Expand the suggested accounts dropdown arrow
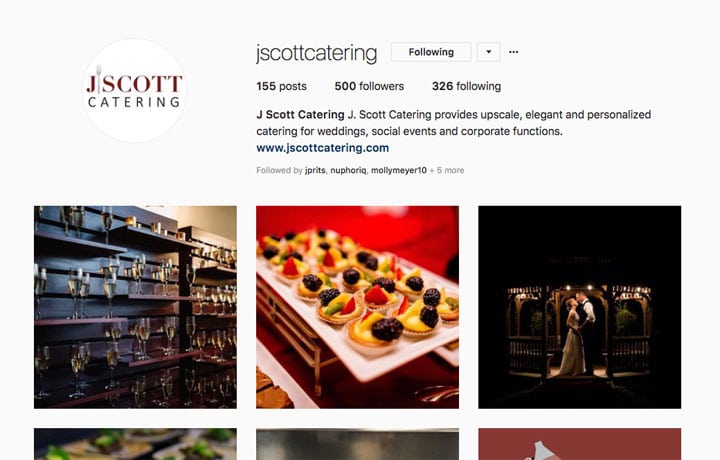The image size is (720, 460). pyautogui.click(x=489, y=52)
